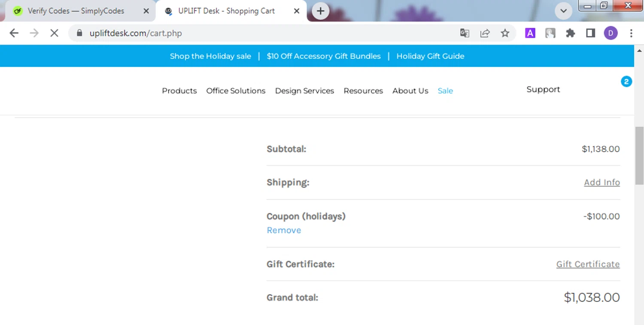
Task: Open the Support link
Action: [x=543, y=89]
